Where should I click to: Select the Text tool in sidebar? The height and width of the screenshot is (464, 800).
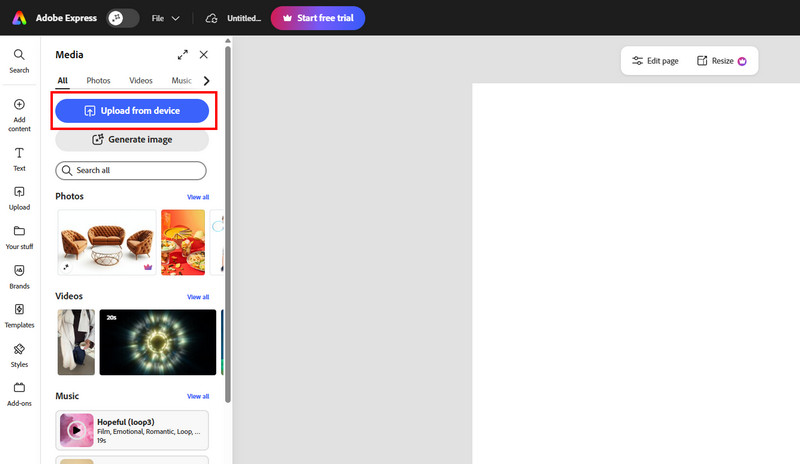pos(19,159)
